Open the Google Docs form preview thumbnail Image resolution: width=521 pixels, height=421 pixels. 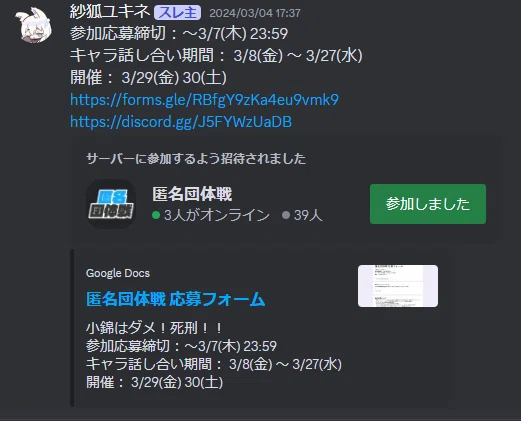coord(398,286)
